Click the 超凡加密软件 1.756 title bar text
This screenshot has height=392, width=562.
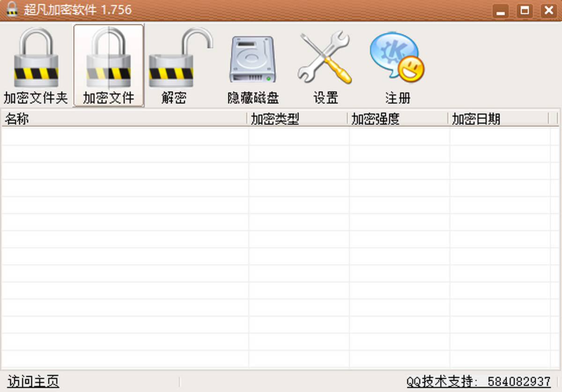78,10
